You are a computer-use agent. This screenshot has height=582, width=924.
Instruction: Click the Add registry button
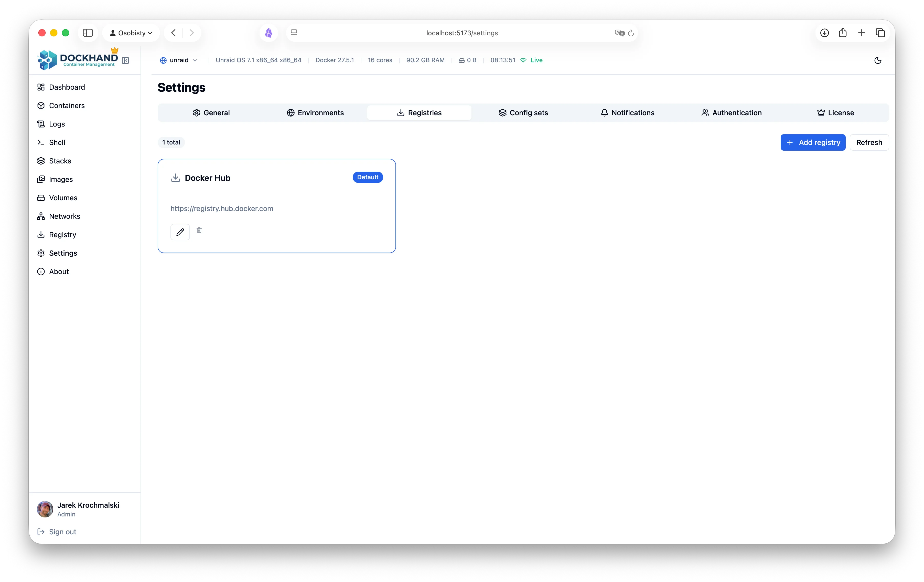813,142
